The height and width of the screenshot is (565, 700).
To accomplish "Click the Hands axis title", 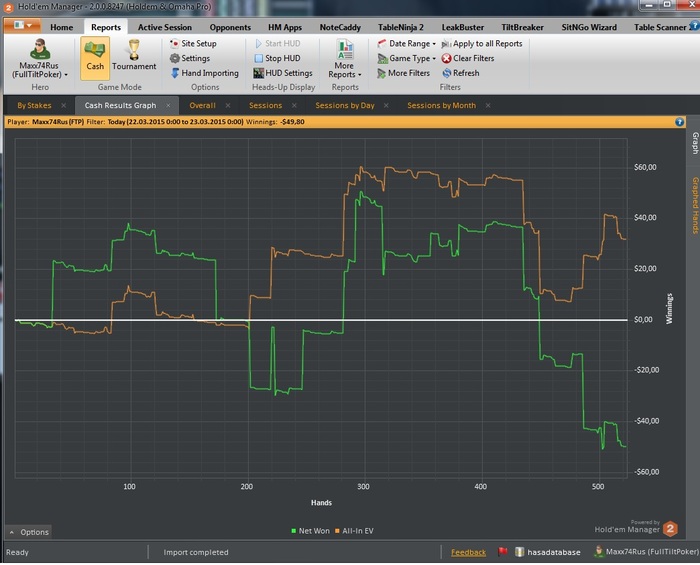I will click(321, 503).
